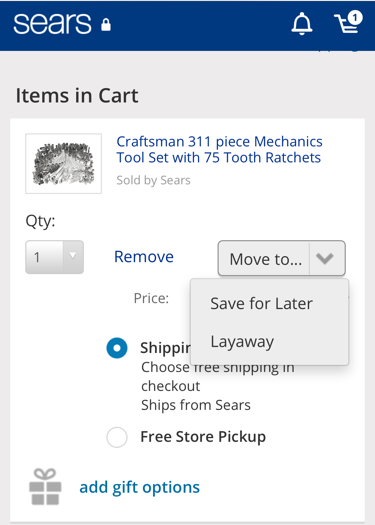The width and height of the screenshot is (375, 525).
Task: Open the Craftsman tool set thumbnail
Action: coord(64,163)
